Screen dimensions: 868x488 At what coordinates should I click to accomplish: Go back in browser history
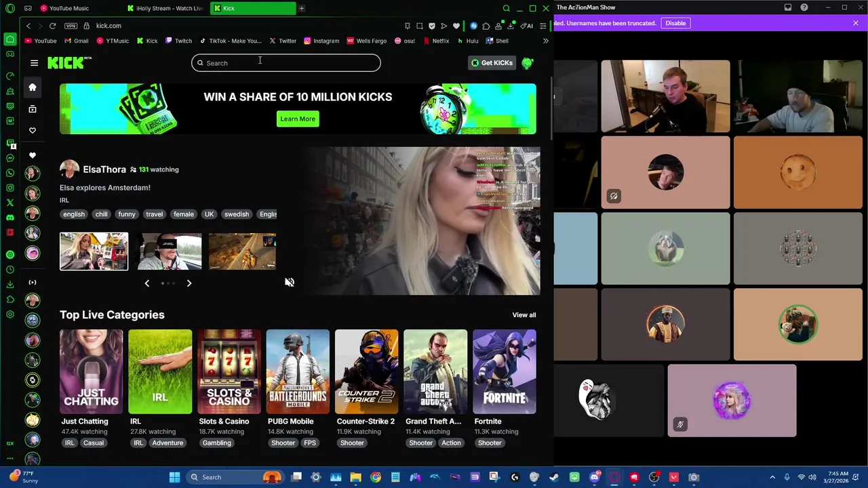coord(28,26)
